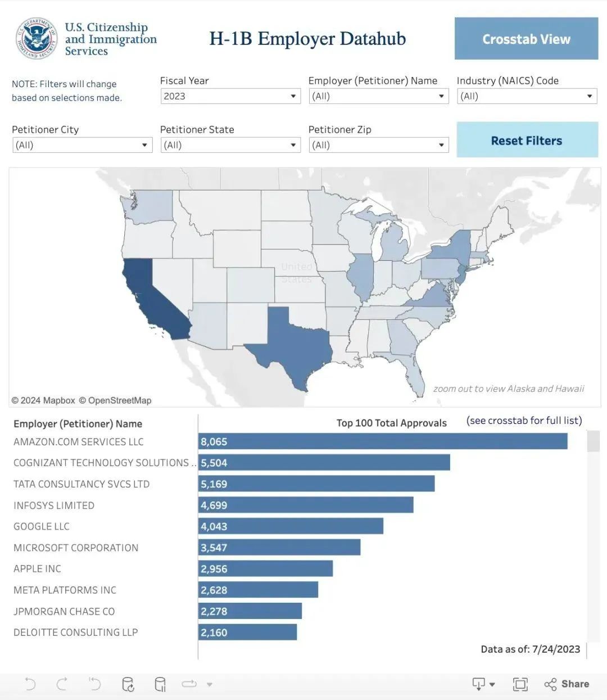Click the Replay animation icon
607x700 pixels.
coord(189,684)
